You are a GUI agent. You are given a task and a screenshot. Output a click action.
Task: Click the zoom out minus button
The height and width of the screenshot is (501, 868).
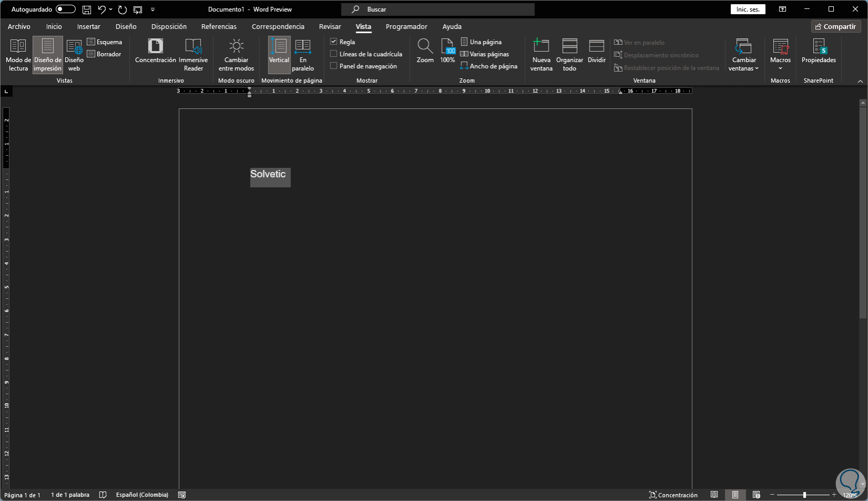tap(772, 495)
